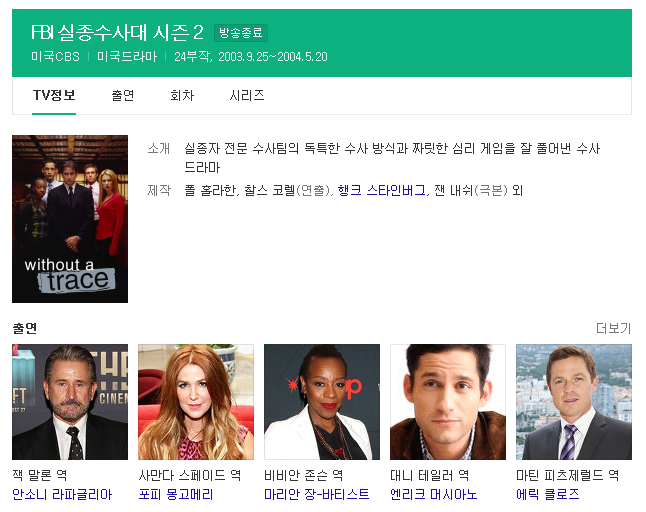Open the 출연 tab
This screenshot has width=646, height=512.
click(123, 96)
